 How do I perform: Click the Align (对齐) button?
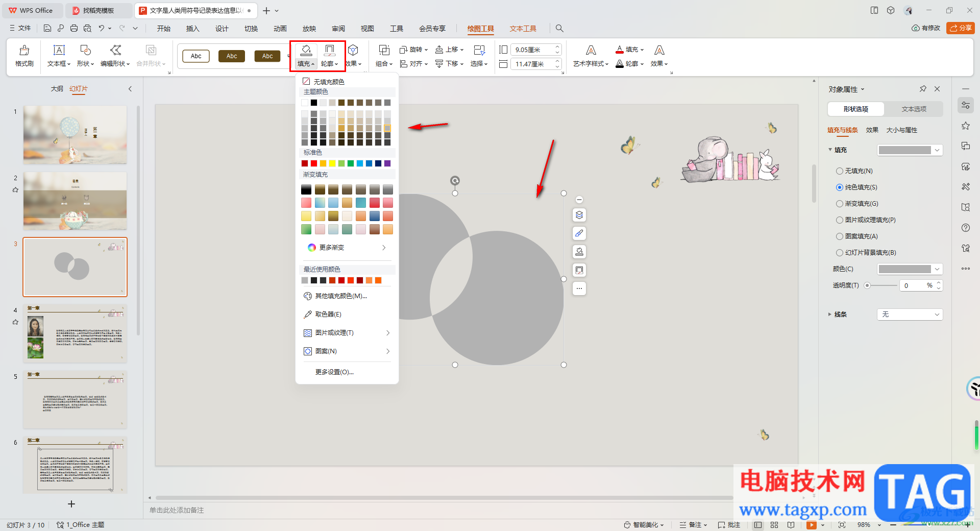[413, 64]
